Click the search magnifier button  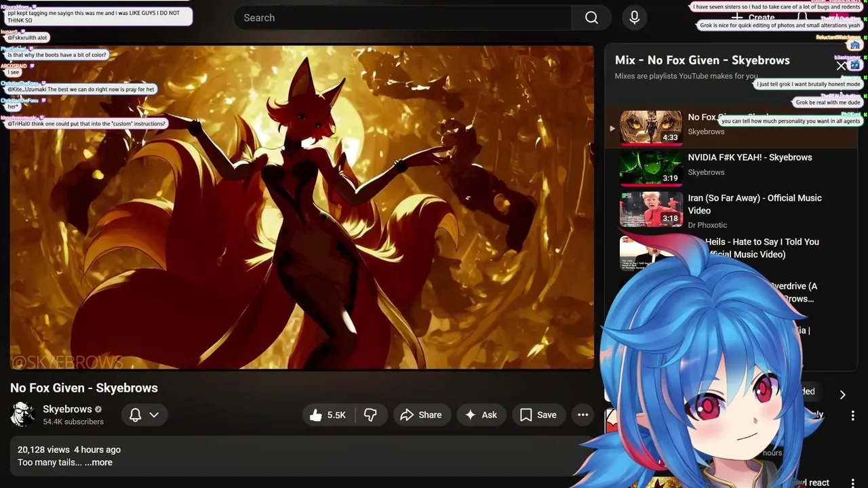point(591,18)
